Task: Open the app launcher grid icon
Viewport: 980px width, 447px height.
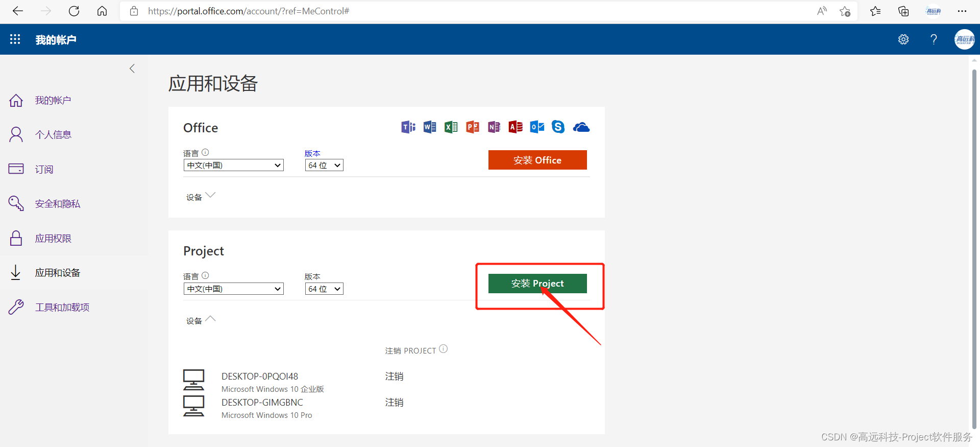Action: [15, 39]
